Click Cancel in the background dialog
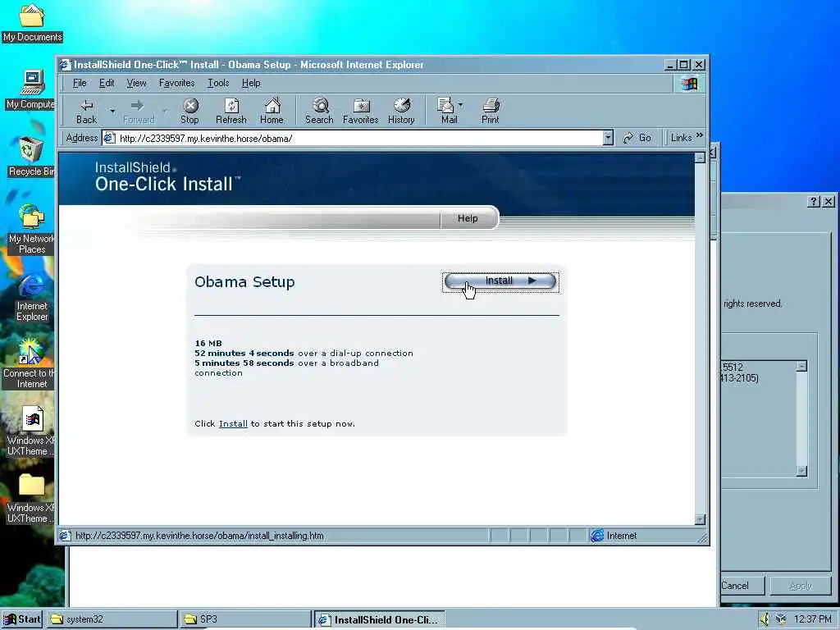The image size is (840, 630). 742,586
